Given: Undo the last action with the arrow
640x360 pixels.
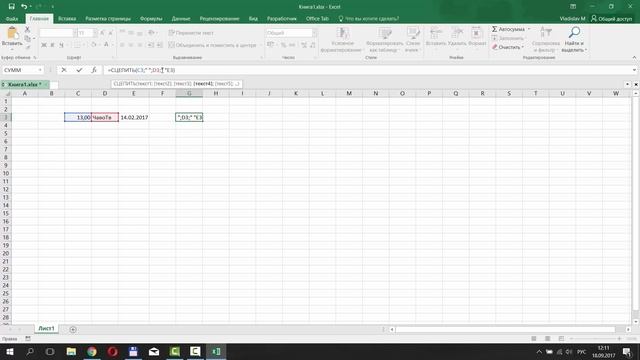Looking at the screenshot, I should [x=24, y=7].
